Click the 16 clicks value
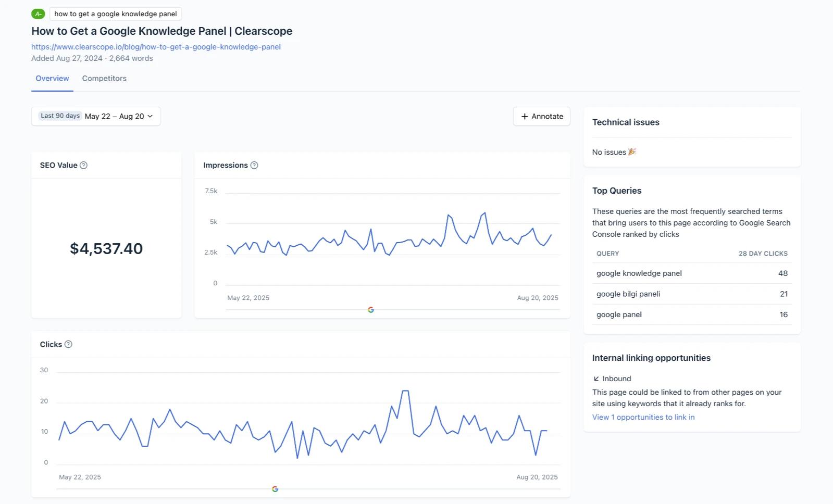 click(x=784, y=314)
